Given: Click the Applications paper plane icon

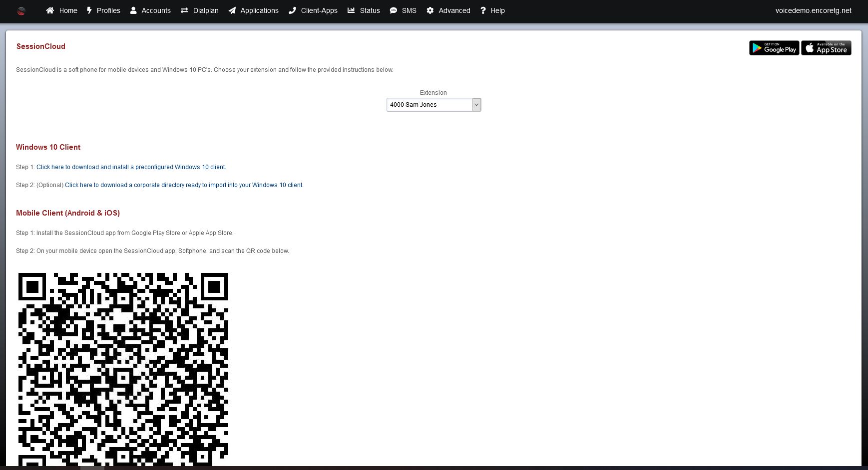Looking at the screenshot, I should (232, 10).
